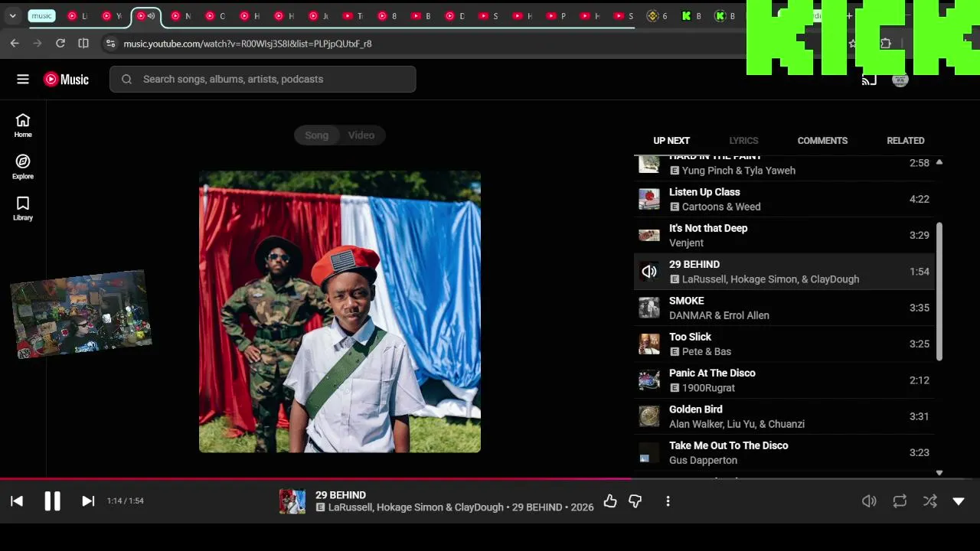Click the "Alan Walker, Liu Yu, & Chuanzi" text
Viewport: 980px width, 551px height.
pyautogui.click(x=737, y=424)
